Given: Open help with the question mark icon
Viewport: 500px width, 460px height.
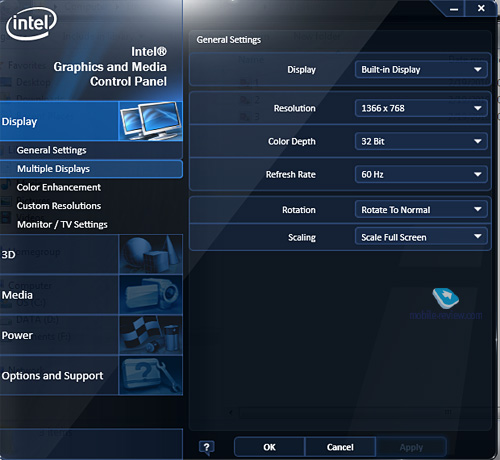Looking at the screenshot, I should (x=207, y=447).
